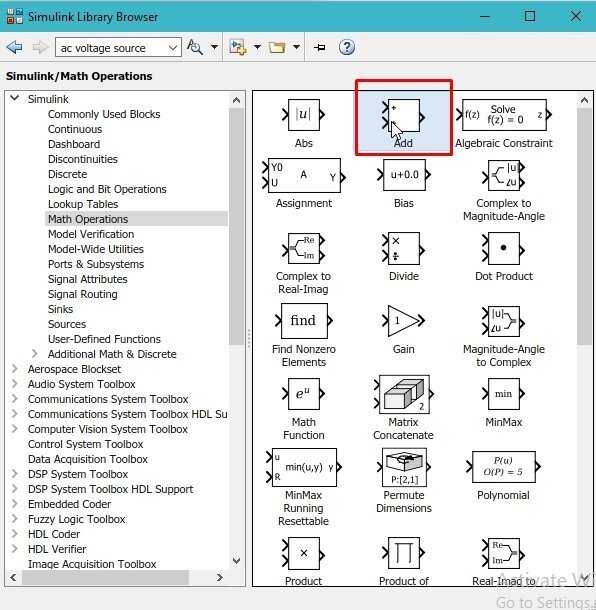Choose the Divide block
The image size is (596, 610).
403,249
